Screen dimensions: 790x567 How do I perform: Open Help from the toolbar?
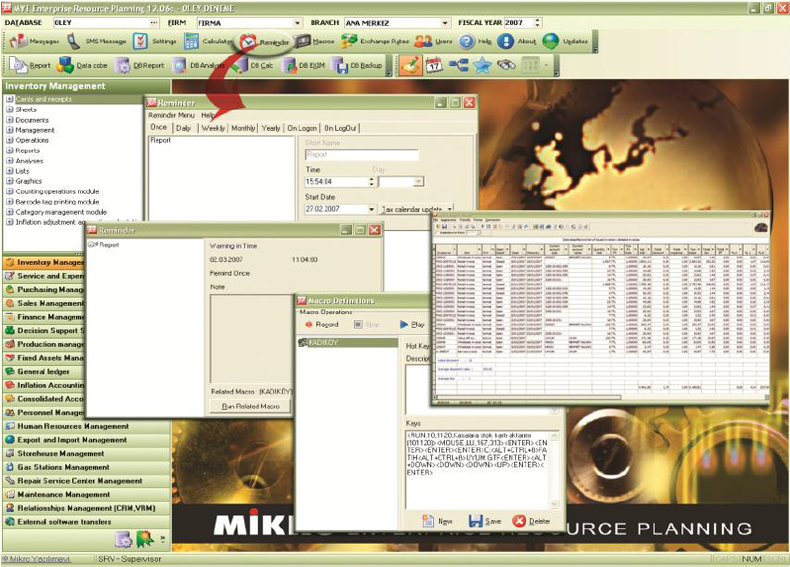pyautogui.click(x=475, y=41)
